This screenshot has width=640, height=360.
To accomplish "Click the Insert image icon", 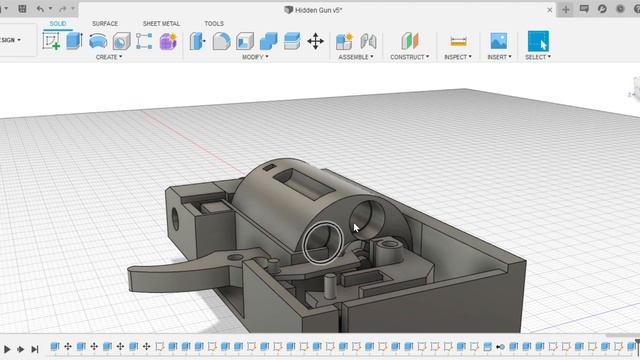I will pos(499,41).
